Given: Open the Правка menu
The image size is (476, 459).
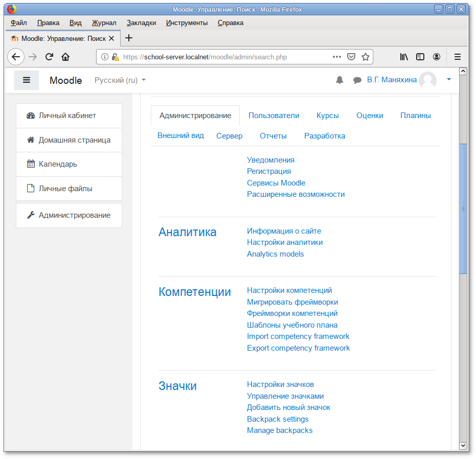Looking at the screenshot, I should (x=48, y=23).
